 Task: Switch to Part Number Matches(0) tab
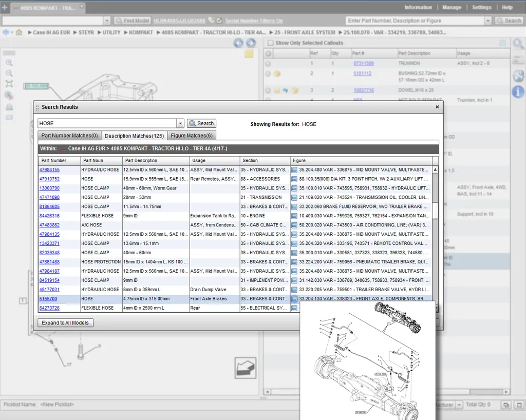69,136
